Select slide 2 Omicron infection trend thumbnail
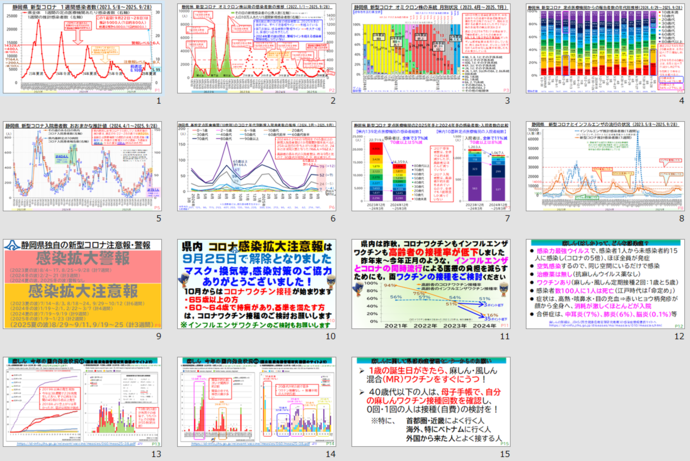This screenshot has width=690, height=461. (x=257, y=48)
